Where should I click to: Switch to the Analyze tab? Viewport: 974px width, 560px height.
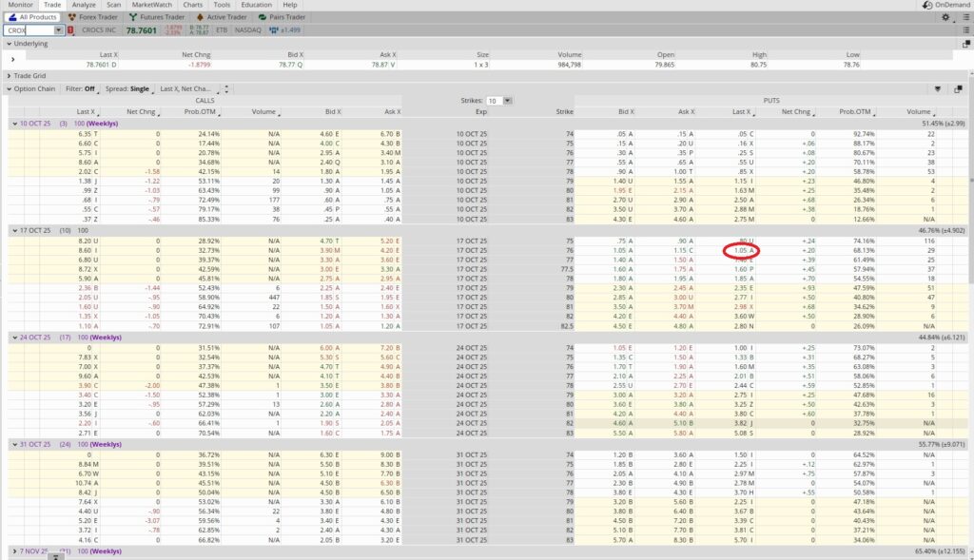point(82,4)
